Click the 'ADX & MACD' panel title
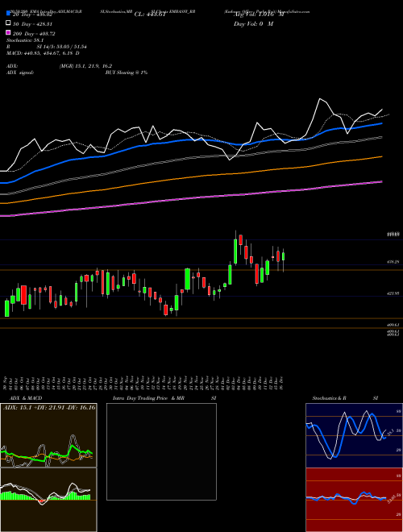Image resolution: width=403 pixels, height=532 pixels. [26, 398]
